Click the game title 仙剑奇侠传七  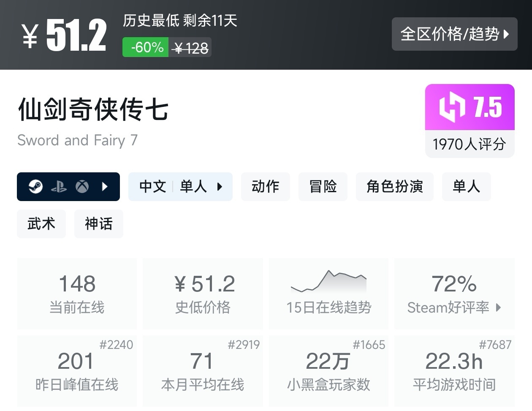93,109
